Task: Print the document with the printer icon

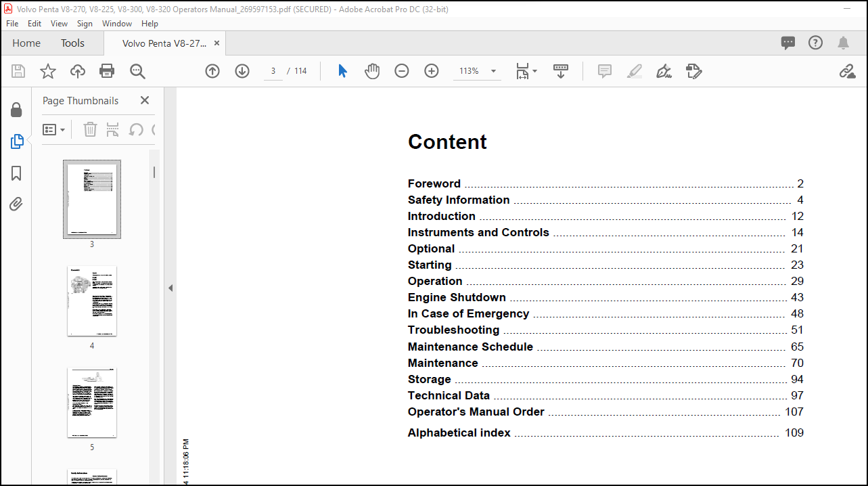Action: [107, 71]
